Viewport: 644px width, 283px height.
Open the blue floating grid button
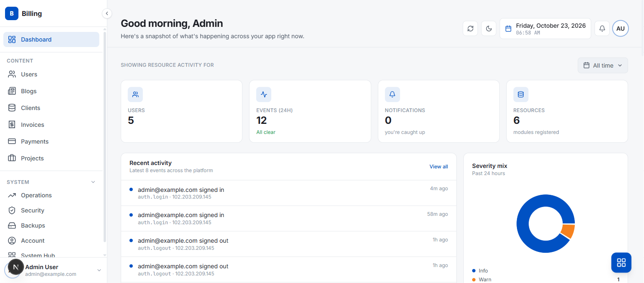(621, 263)
